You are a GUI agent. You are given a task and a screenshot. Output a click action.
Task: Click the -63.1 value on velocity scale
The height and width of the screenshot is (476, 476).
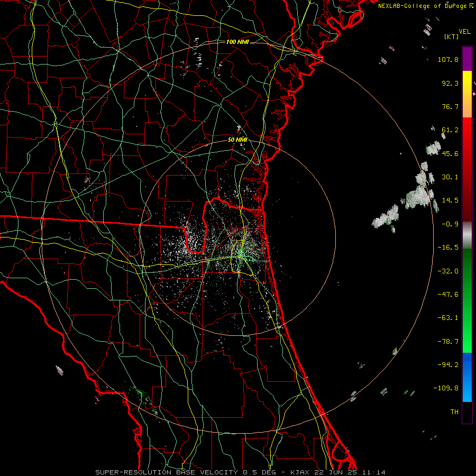click(448, 318)
